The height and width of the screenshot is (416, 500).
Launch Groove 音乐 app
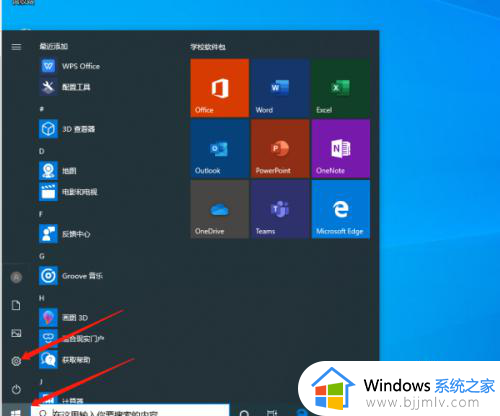point(71,276)
